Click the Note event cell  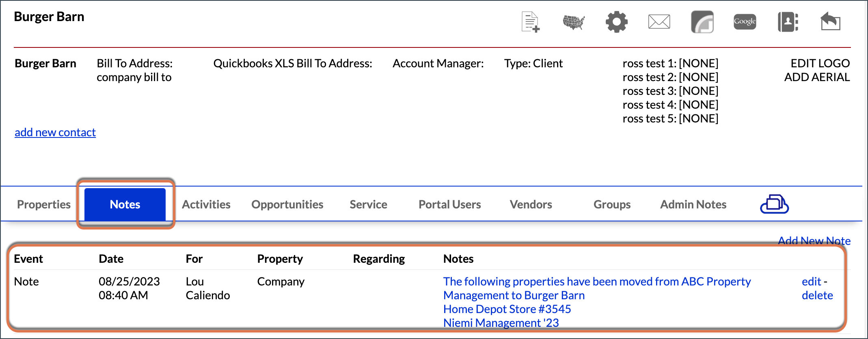coord(26,281)
